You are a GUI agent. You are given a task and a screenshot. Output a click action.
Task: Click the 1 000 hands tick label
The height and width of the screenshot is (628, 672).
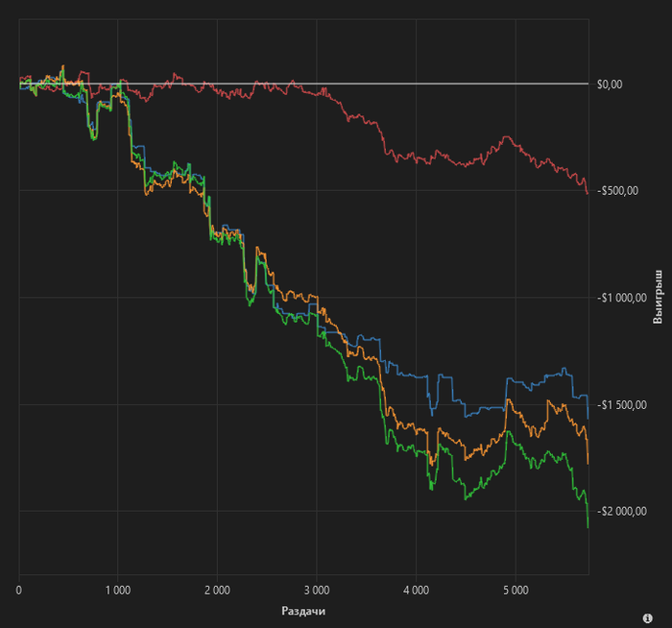click(118, 591)
